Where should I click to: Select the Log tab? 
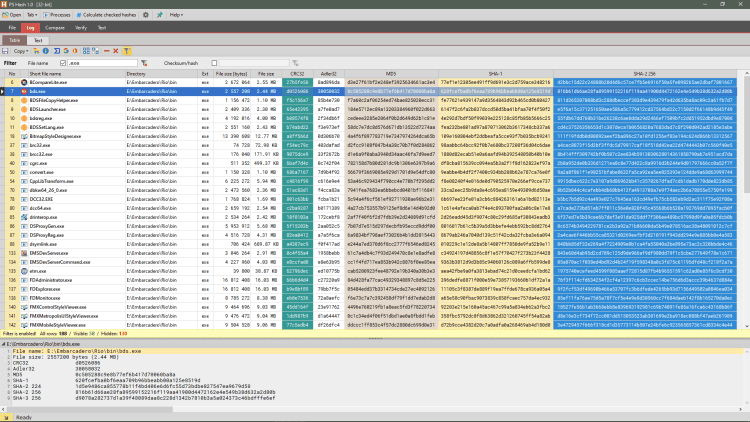[30, 28]
